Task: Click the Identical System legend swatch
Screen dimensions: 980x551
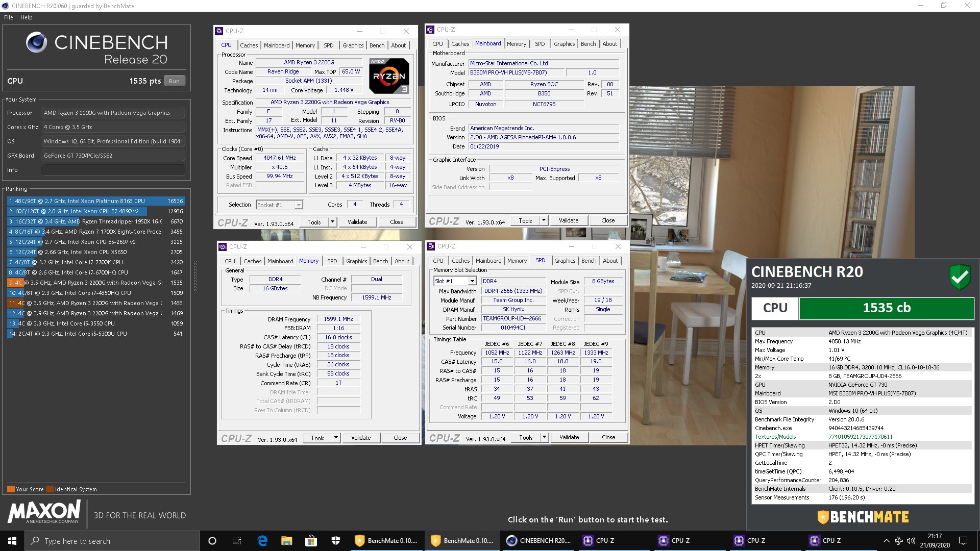Action: click(50, 489)
